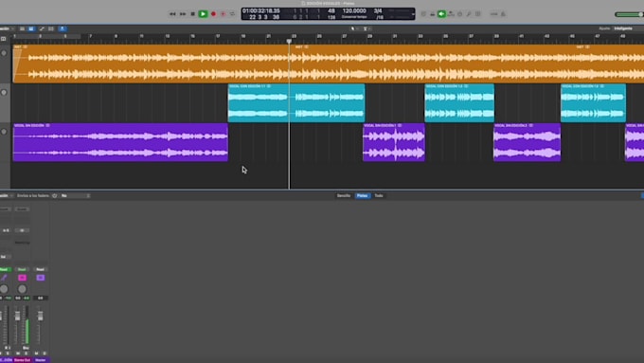Switch mixer to the Todo view
Image resolution: width=644 pixels, height=363 pixels.
379,195
